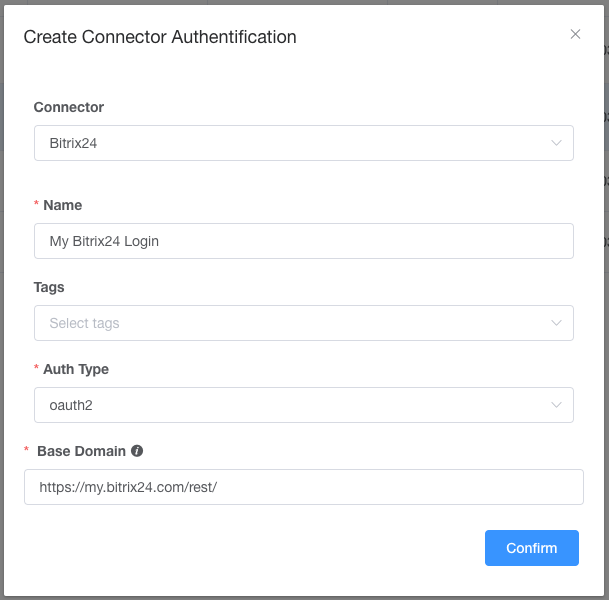
Task: Click the 'Auth Type' field label
Action: tap(76, 369)
